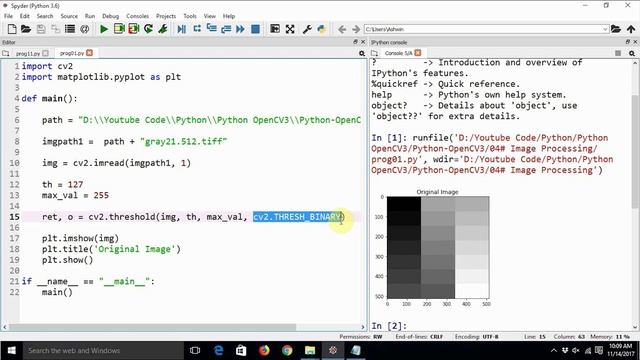Image resolution: width=640 pixels, height=360 pixels.
Task: Open the Edit menu
Action: pos(24,16)
